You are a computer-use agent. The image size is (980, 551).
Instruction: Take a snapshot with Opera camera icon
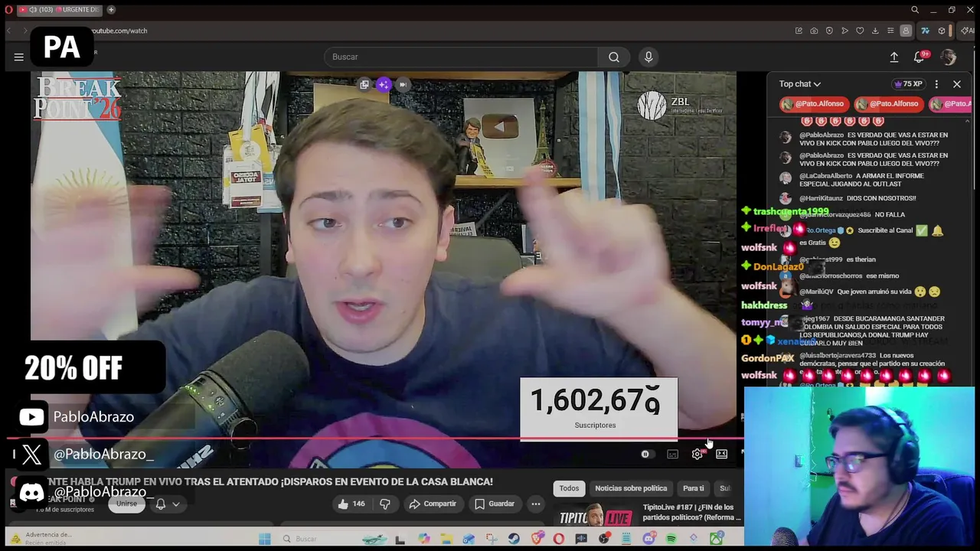(x=814, y=31)
